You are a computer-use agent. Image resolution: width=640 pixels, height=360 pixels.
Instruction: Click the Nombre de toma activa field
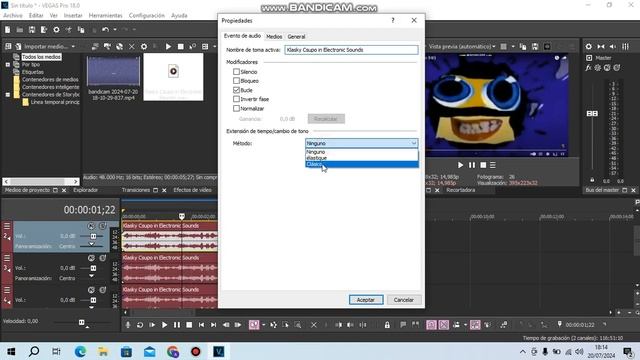tap(351, 50)
